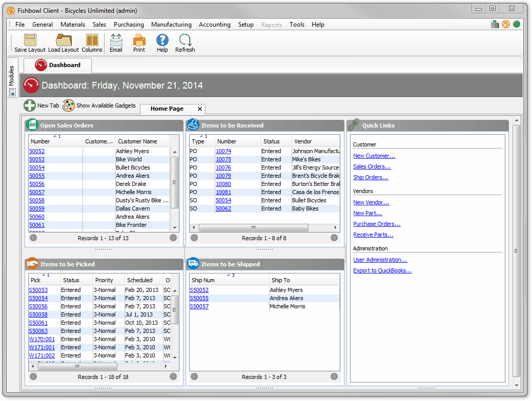Sort Items to be Received by Type column

tap(202, 141)
